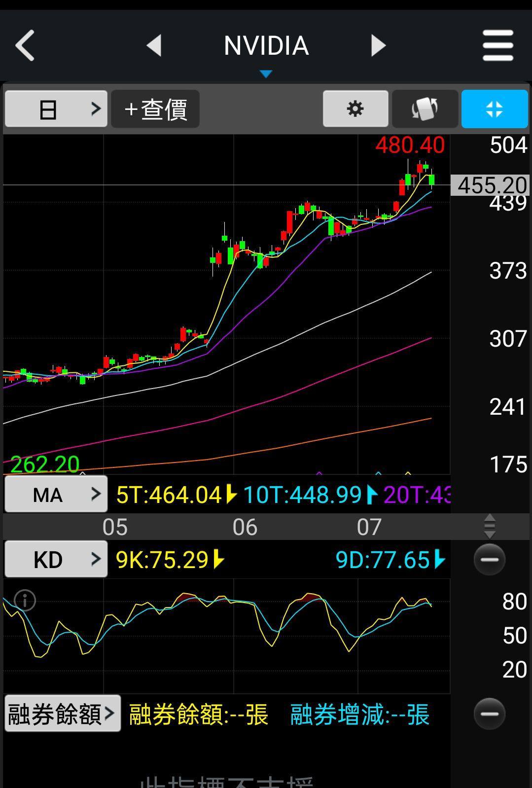532x788 pixels.
Task: Open chart settings gear
Action: (x=355, y=108)
